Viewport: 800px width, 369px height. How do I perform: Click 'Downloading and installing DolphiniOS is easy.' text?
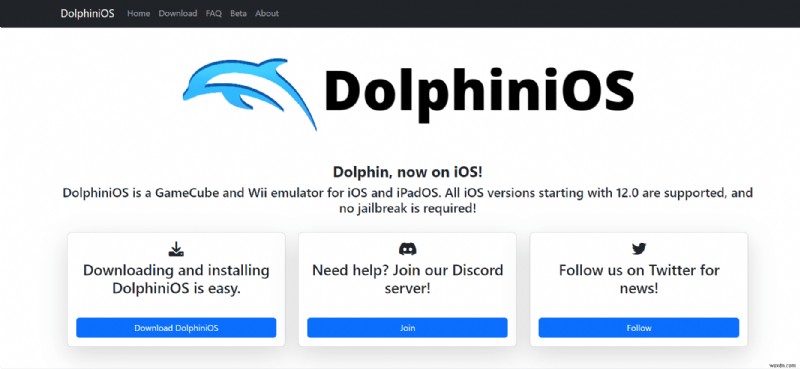pyautogui.click(x=176, y=279)
